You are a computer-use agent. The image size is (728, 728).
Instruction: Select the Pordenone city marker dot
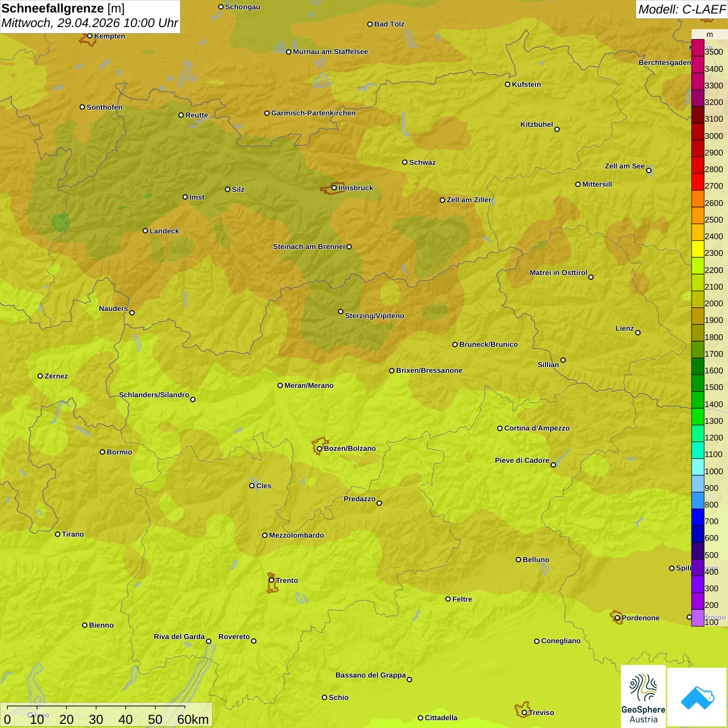[x=617, y=618]
